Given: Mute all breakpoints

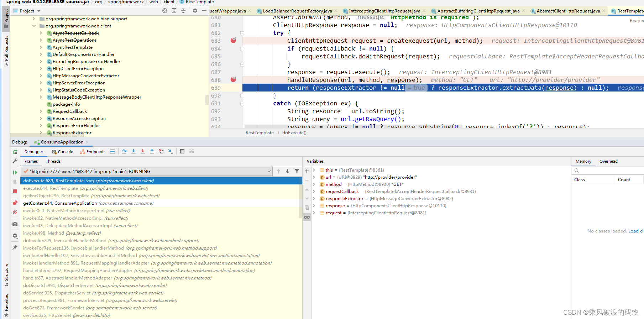Looking at the screenshot, I should pyautogui.click(x=15, y=212).
